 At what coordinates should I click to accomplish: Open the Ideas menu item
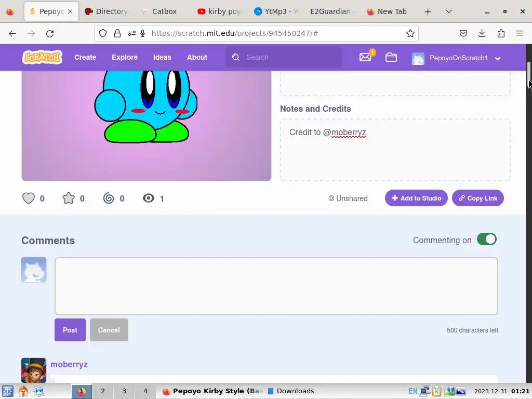[162, 57]
